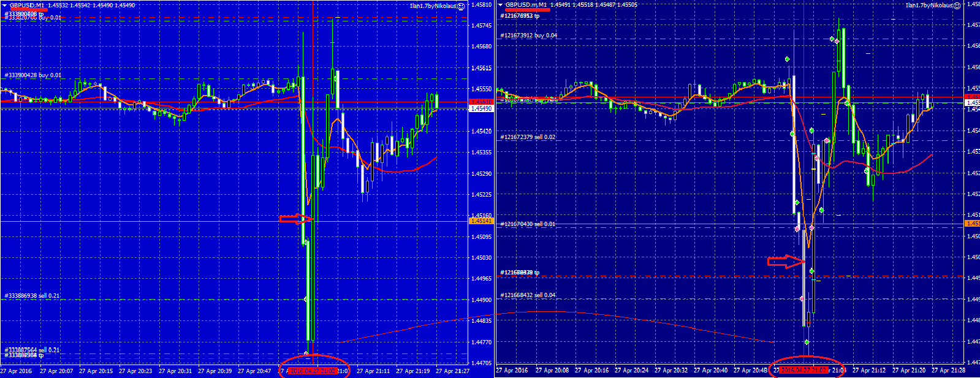Click the 1.45810 price scale label
The height and width of the screenshot is (378, 980).
click(x=482, y=5)
